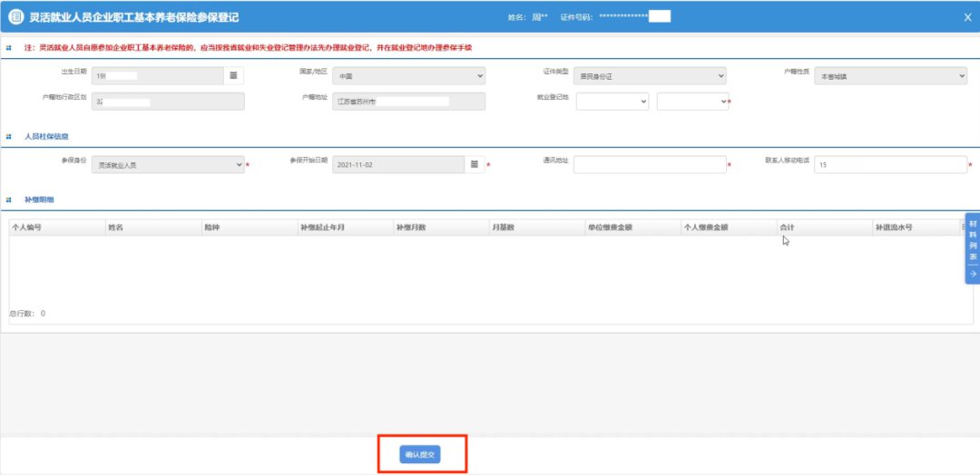Expand the 参保身份 dropdown

pyautogui.click(x=169, y=165)
